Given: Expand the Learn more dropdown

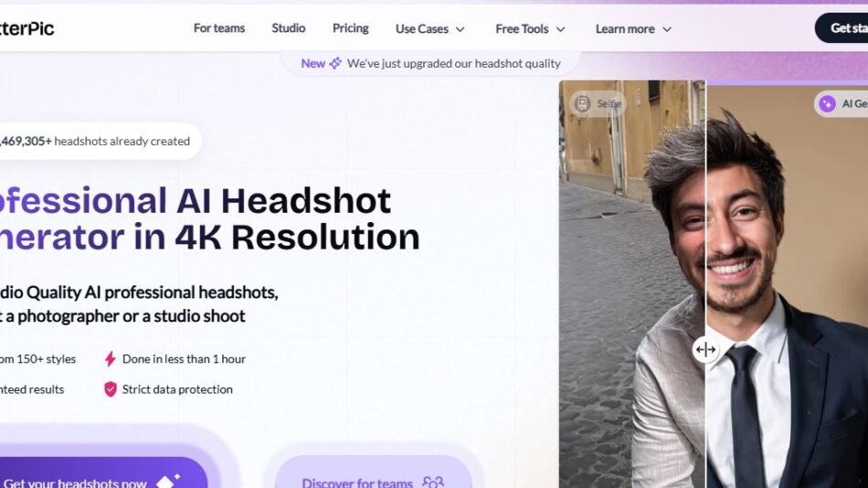Looking at the screenshot, I should tap(633, 29).
